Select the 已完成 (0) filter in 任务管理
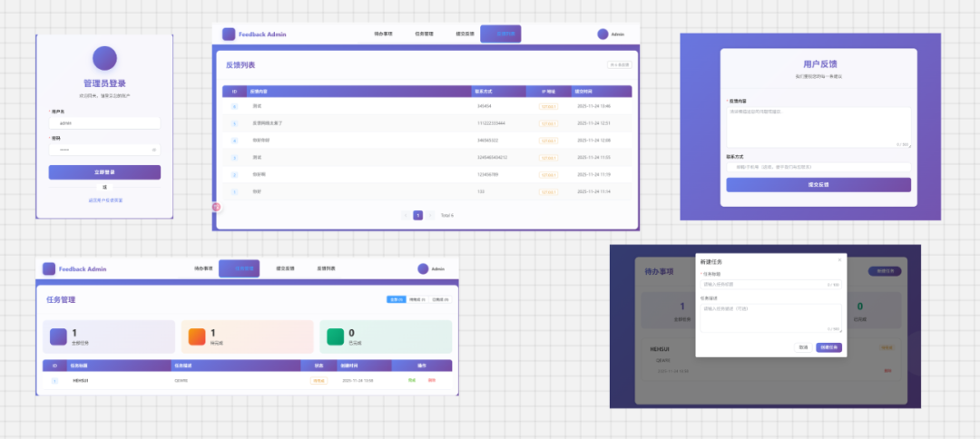 pos(440,299)
